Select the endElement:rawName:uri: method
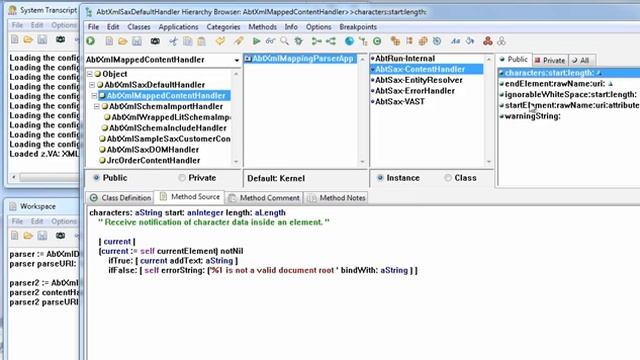The image size is (640, 360). pyautogui.click(x=555, y=84)
